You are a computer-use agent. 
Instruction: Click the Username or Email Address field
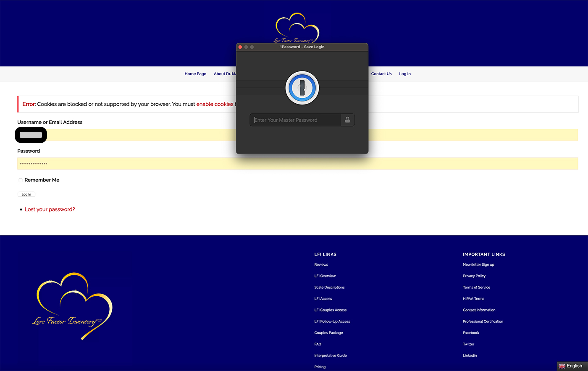[297, 135]
